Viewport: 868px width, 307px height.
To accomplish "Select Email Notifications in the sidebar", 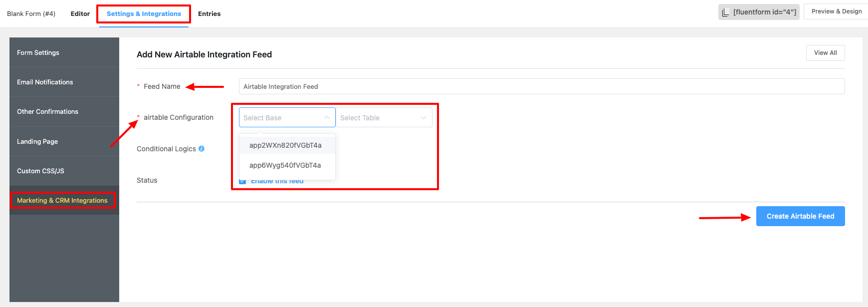I will [x=45, y=82].
